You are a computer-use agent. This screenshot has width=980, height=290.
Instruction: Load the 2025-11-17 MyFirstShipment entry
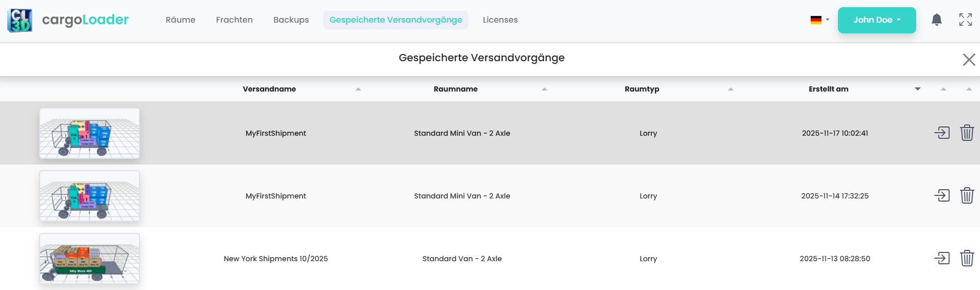click(x=942, y=133)
